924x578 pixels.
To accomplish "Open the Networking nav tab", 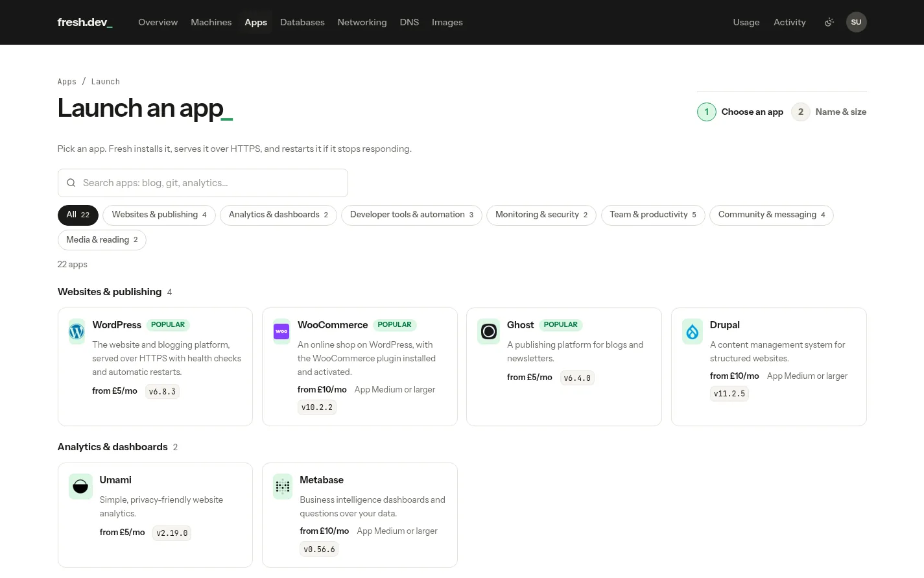I will (x=362, y=22).
